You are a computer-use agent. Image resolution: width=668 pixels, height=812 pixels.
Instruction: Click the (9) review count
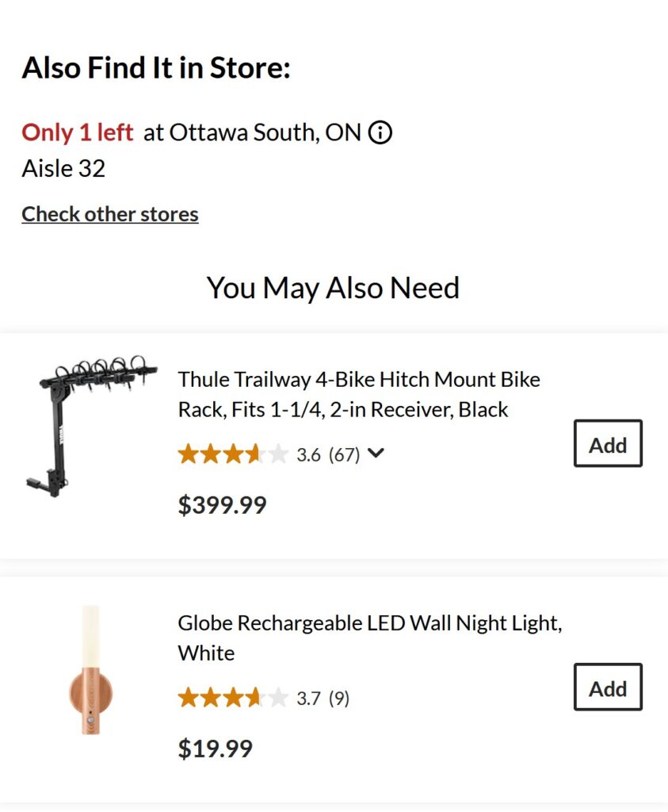tap(339, 699)
